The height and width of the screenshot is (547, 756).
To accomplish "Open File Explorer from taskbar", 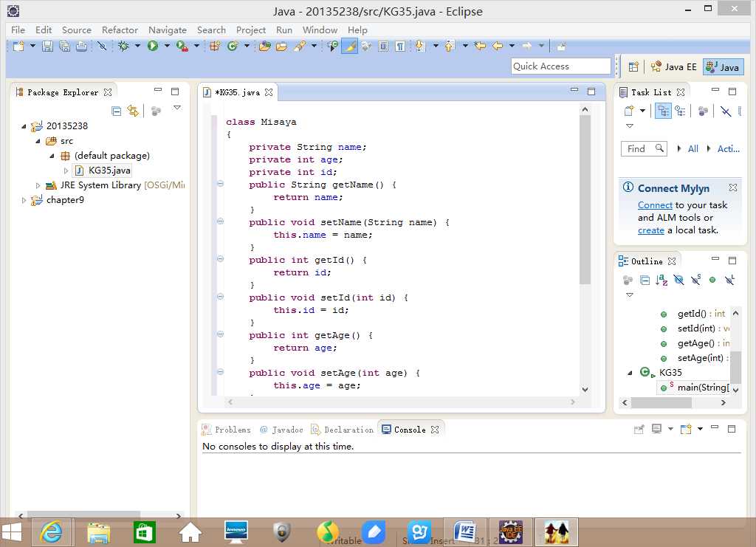I will 98,532.
